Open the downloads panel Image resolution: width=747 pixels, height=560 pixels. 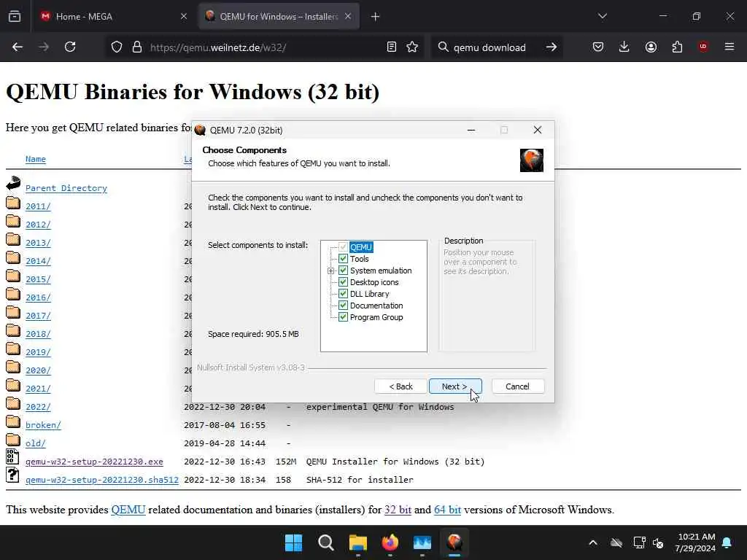(624, 47)
